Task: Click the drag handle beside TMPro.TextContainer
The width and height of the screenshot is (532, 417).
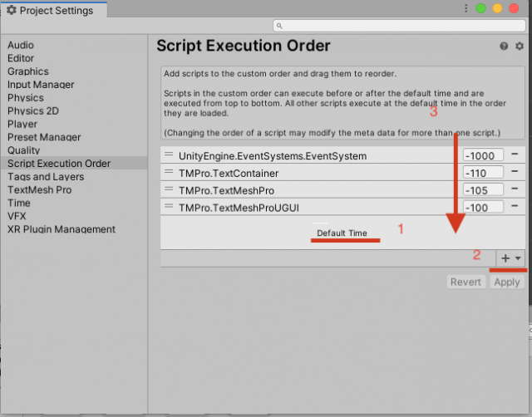Action: [169, 172]
